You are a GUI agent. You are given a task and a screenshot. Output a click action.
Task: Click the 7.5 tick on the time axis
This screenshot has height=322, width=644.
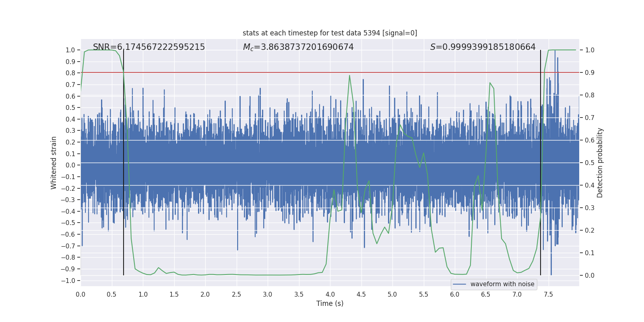(548, 295)
